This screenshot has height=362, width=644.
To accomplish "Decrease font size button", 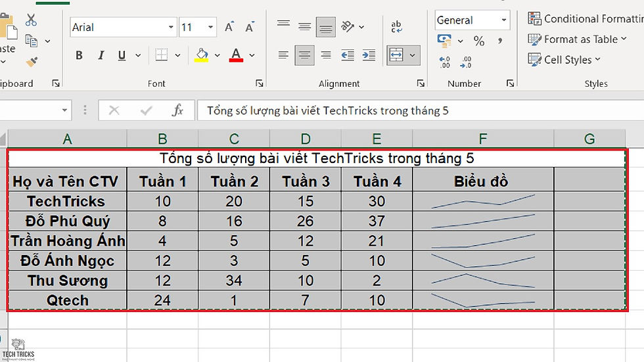I will tap(250, 27).
